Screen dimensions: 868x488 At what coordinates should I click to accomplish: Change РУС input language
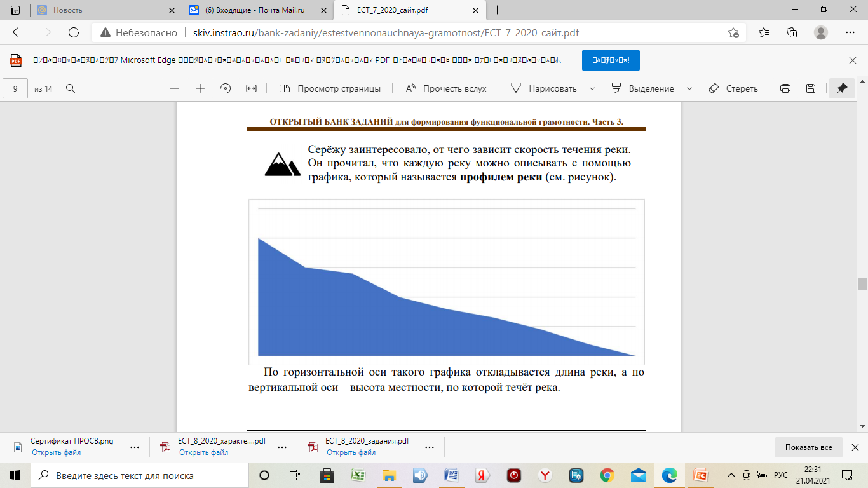781,475
